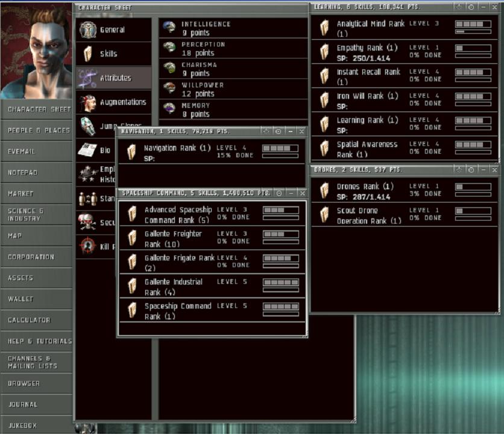Toggle pin on the Navigation window
This screenshot has height=434, width=504.
(279, 131)
